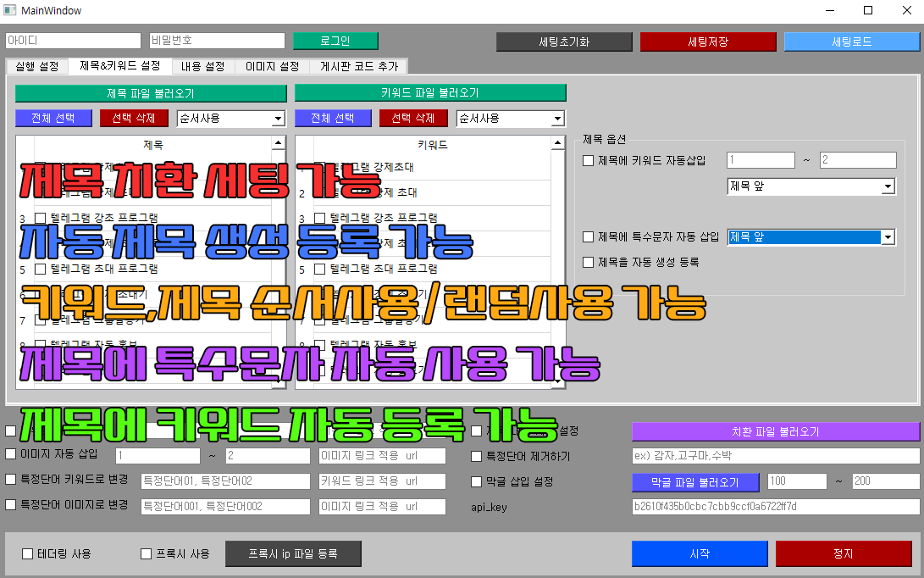Open 순서사용 dropdown above the 제목 list
The height and width of the screenshot is (578, 924).
click(x=230, y=119)
